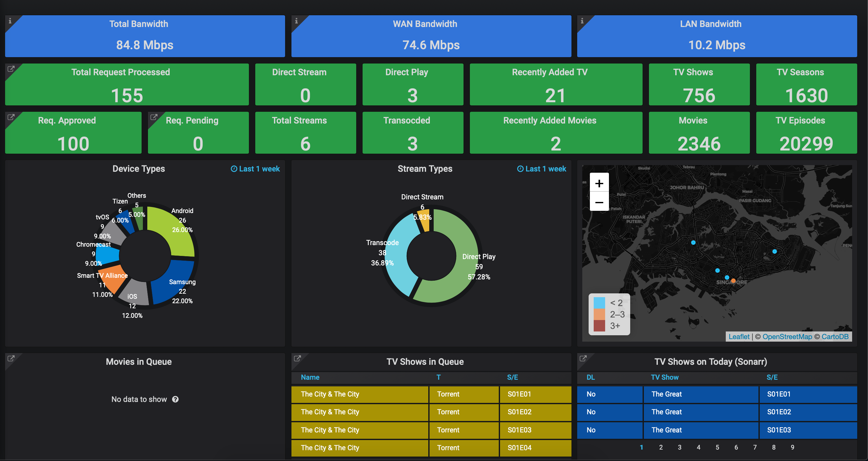Click the yellow Direct Stream pie slice
This screenshot has width=868, height=461.
pyautogui.click(x=424, y=221)
